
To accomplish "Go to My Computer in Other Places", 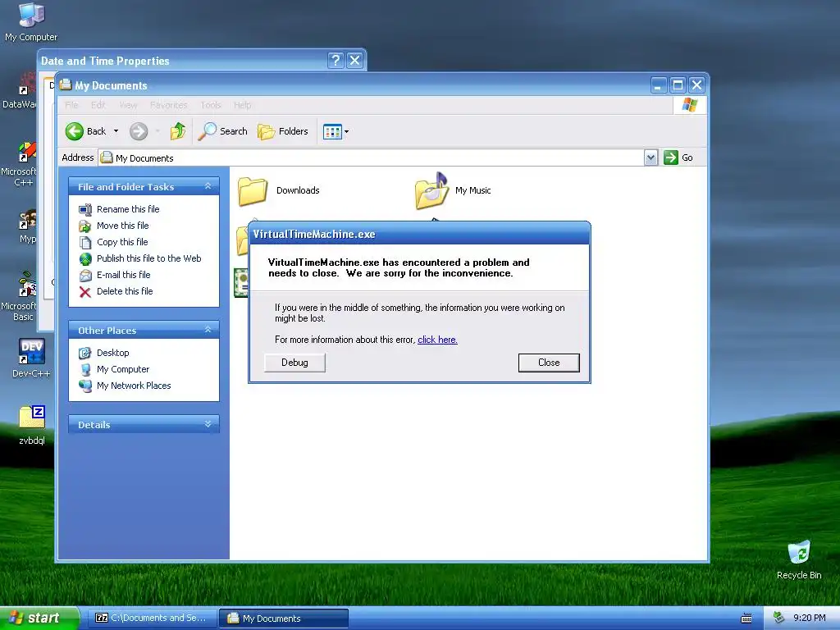I will [123, 369].
